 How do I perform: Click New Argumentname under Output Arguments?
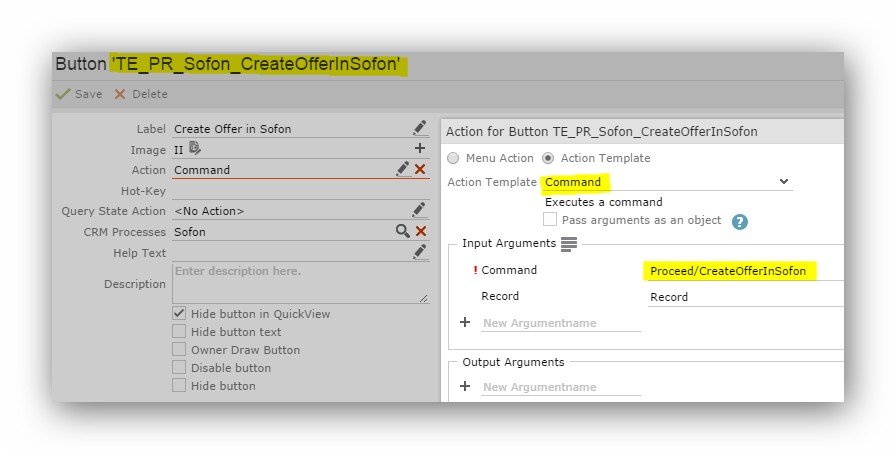(561, 387)
